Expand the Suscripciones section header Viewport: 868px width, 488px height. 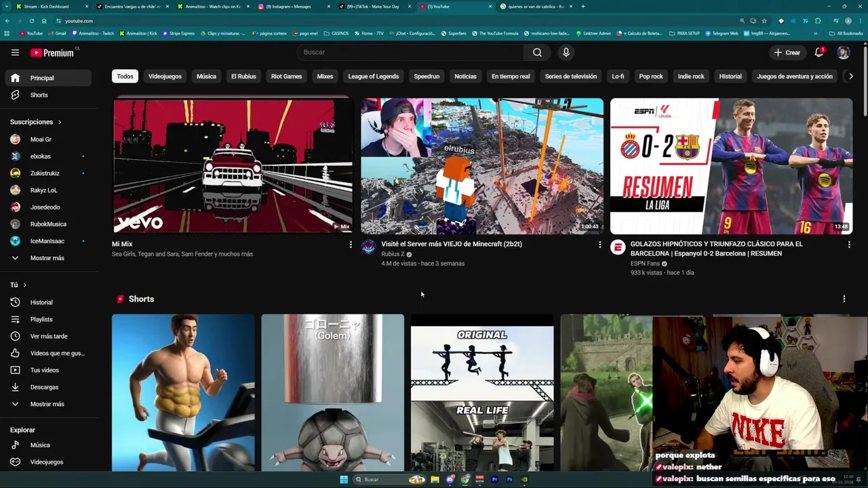click(35, 122)
